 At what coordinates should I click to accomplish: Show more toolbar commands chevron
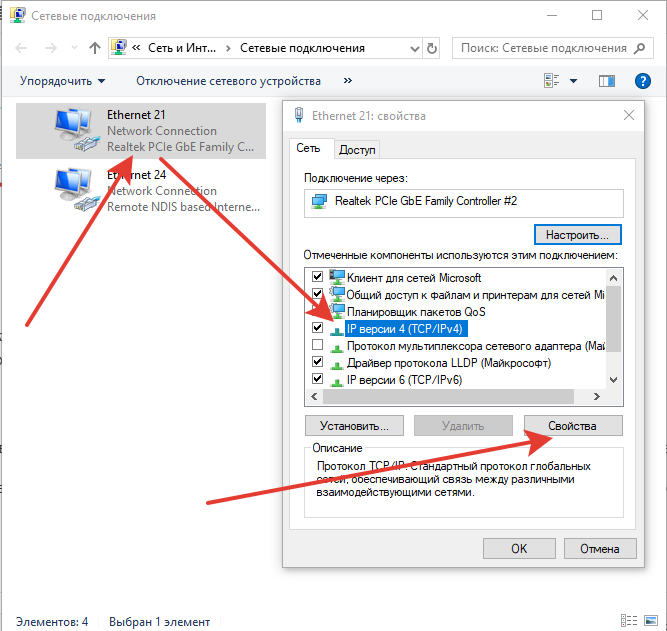pyautogui.click(x=348, y=80)
